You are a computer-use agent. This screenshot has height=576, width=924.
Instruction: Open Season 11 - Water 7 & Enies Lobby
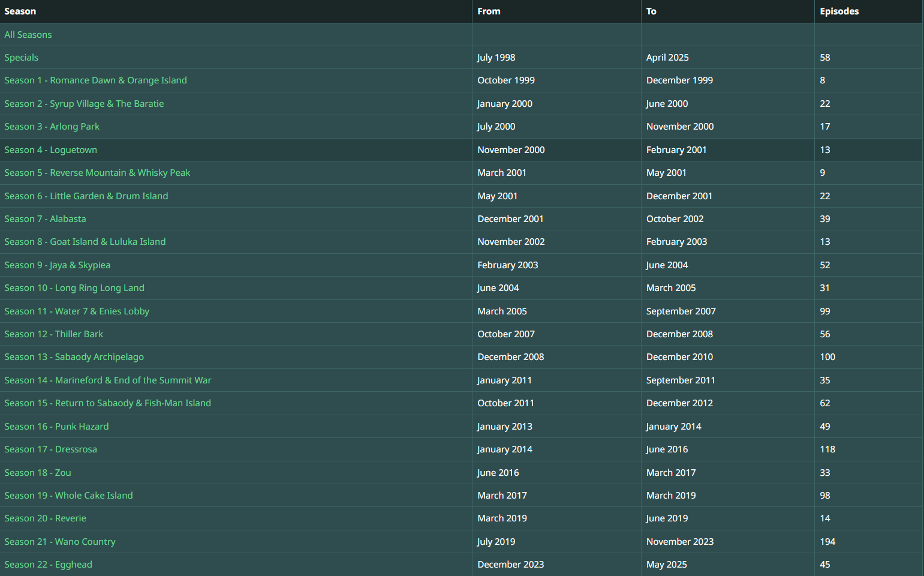coord(77,311)
